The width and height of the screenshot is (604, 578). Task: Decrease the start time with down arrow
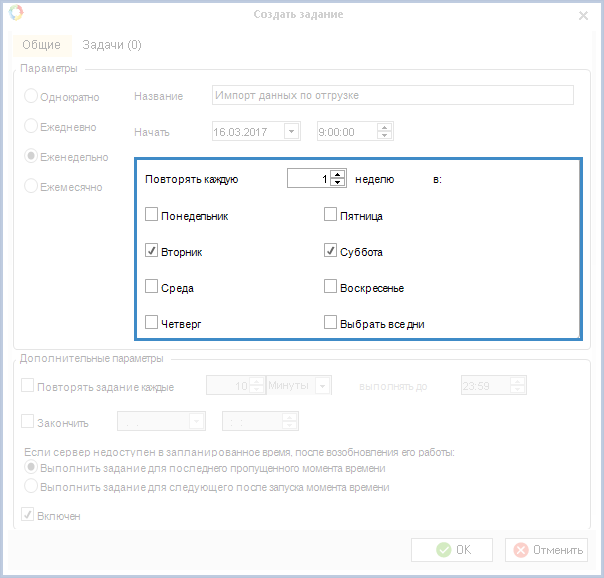(384, 136)
